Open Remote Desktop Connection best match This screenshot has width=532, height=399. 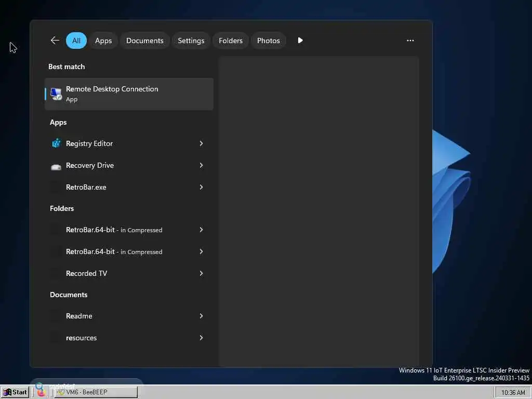(129, 94)
